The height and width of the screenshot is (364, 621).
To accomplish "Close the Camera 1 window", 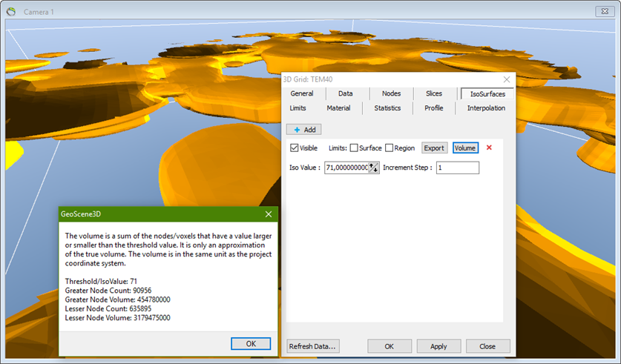I will coord(605,11).
